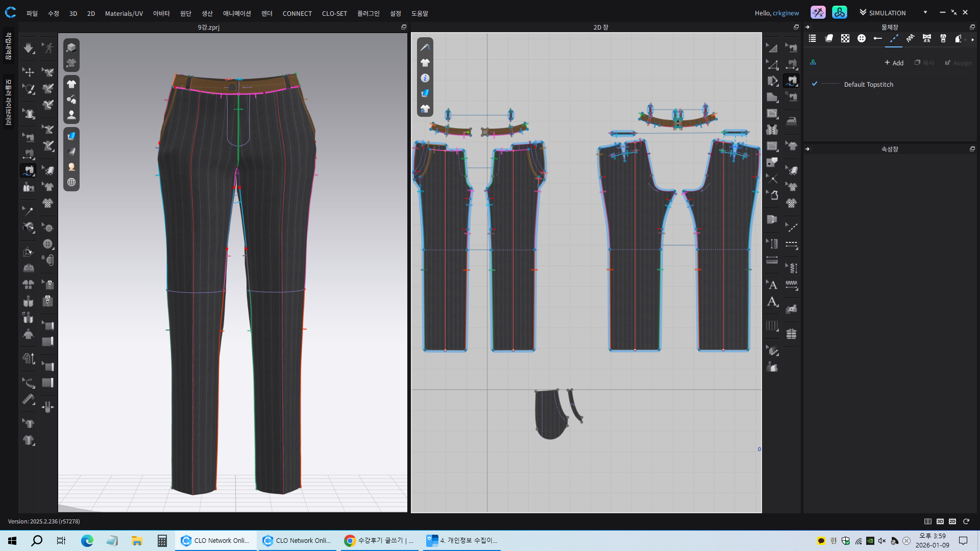This screenshot has width=980, height=551.
Task: Click the info icon in 2D window toolbar
Action: tap(425, 78)
